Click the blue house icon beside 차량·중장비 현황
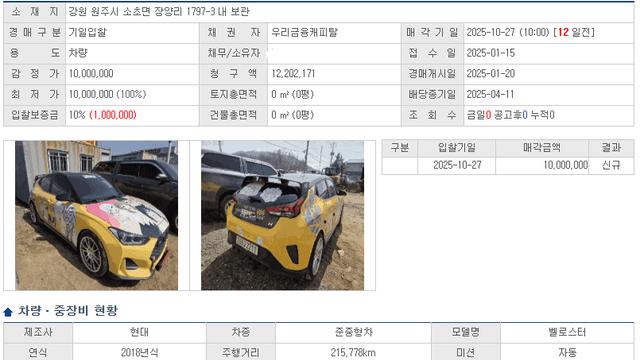640x360 pixels. click(x=8, y=312)
